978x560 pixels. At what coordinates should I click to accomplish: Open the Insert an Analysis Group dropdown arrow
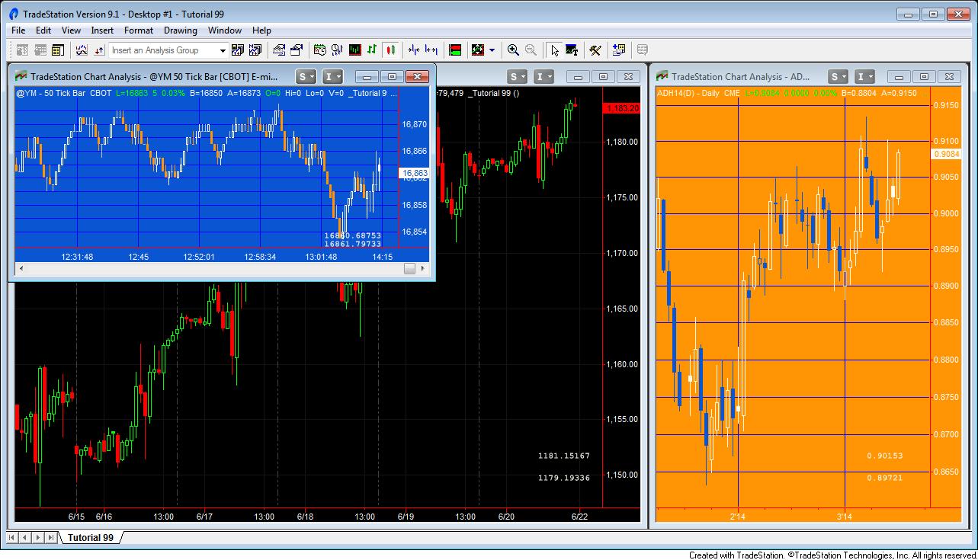click(x=223, y=50)
